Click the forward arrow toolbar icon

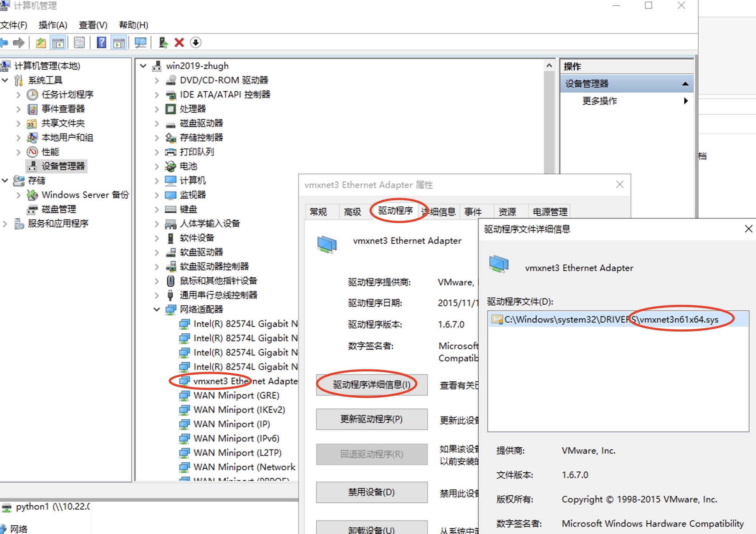tap(18, 43)
